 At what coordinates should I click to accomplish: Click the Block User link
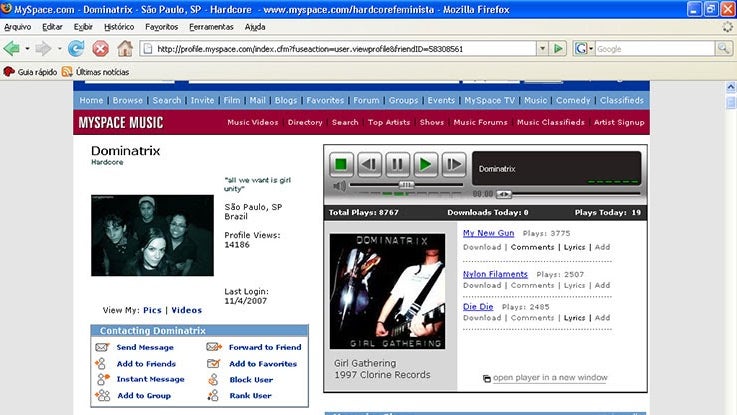pyautogui.click(x=251, y=380)
